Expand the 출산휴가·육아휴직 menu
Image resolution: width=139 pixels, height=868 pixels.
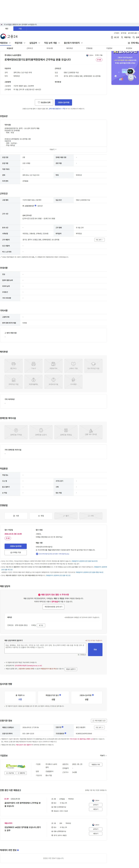[x=73, y=43]
